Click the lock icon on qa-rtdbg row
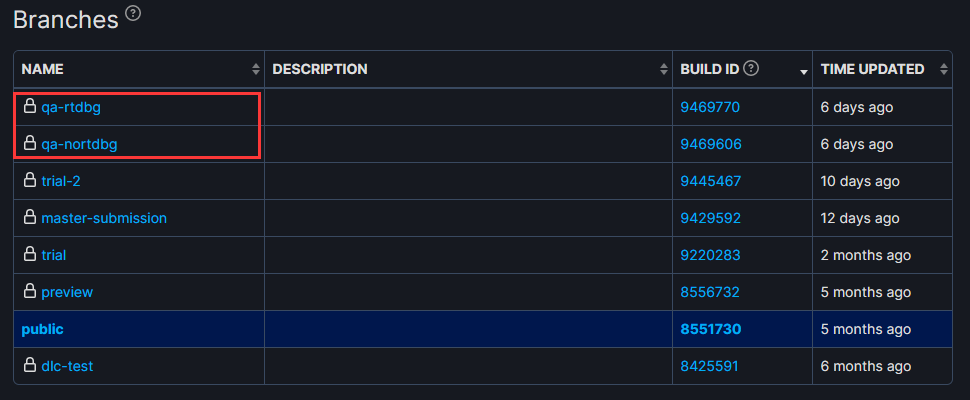Viewport: 970px width, 400px height. point(29,106)
